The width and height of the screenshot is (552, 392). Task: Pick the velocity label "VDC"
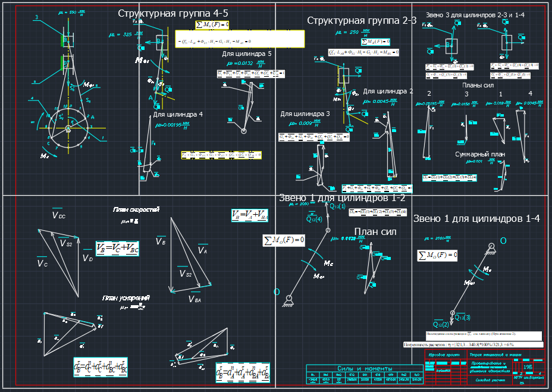tap(59, 215)
